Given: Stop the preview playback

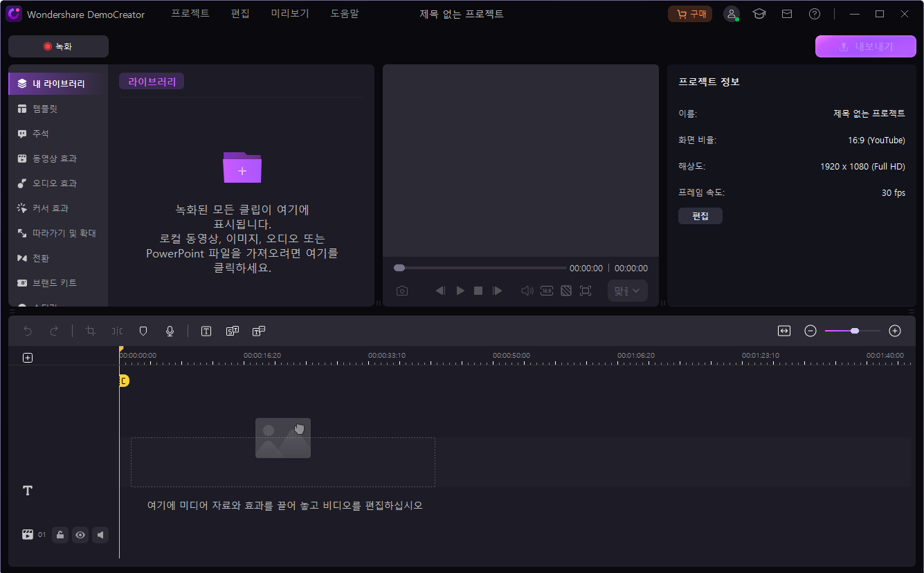Looking at the screenshot, I should tap(478, 291).
